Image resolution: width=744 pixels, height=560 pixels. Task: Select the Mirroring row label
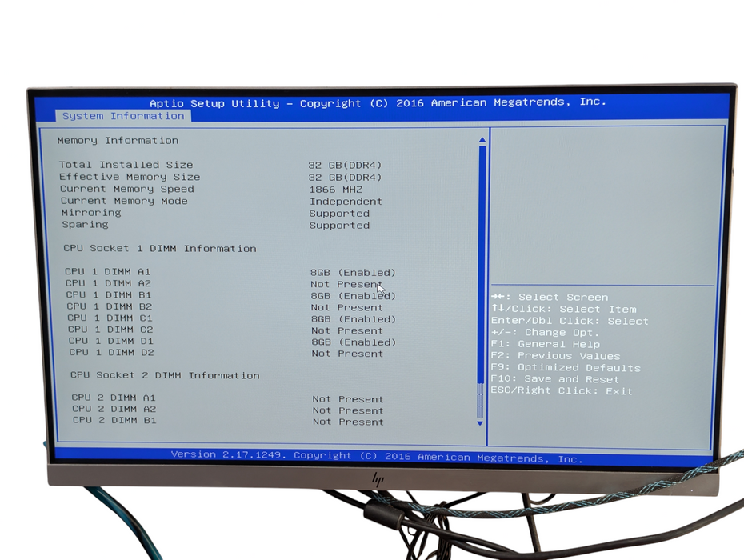[91, 213]
